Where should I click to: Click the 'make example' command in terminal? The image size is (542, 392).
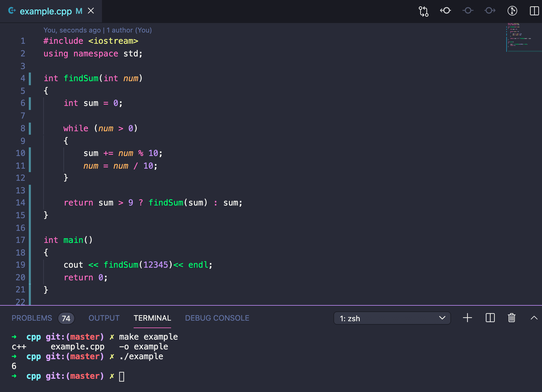click(148, 337)
